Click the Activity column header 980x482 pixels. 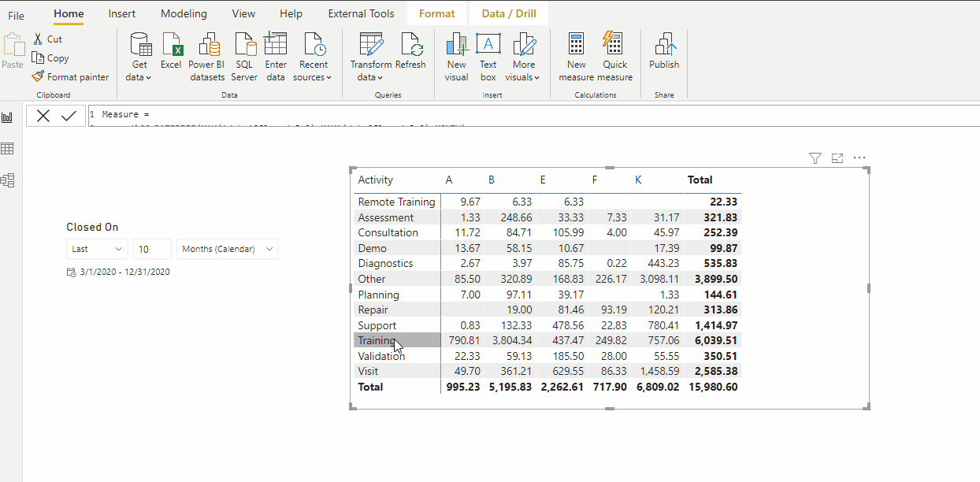pyautogui.click(x=375, y=180)
